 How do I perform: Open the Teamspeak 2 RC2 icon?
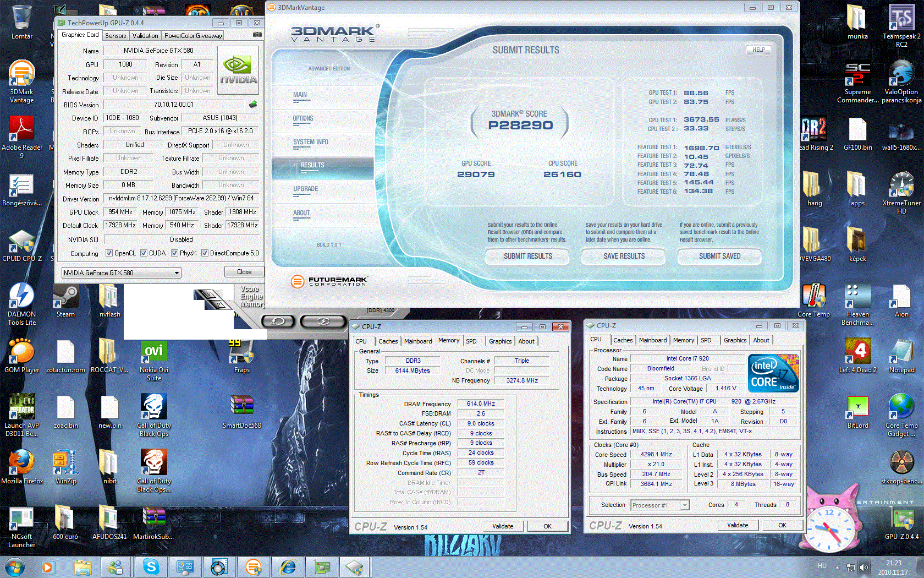point(901,26)
